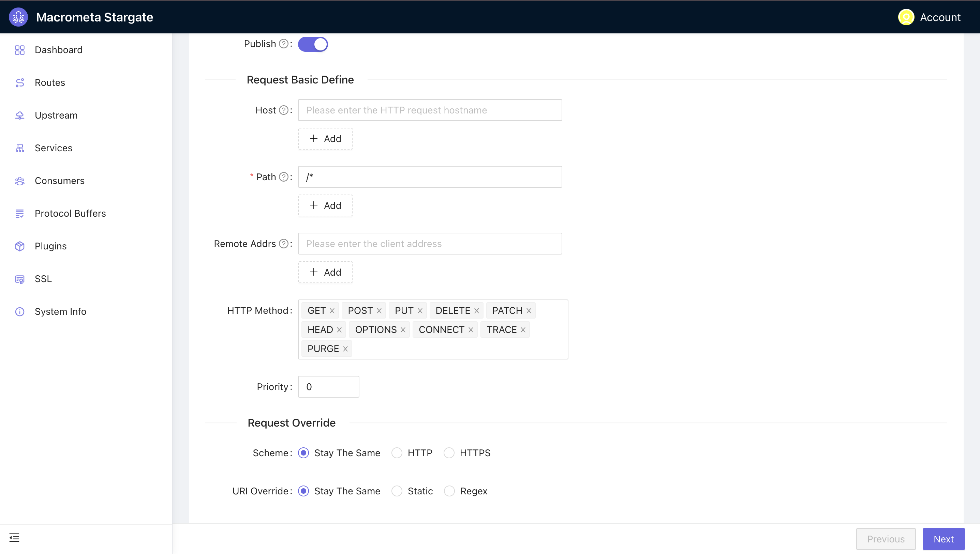Image resolution: width=980 pixels, height=554 pixels.
Task: Click the Dashboard grid icon in sidebar
Action: (x=19, y=50)
